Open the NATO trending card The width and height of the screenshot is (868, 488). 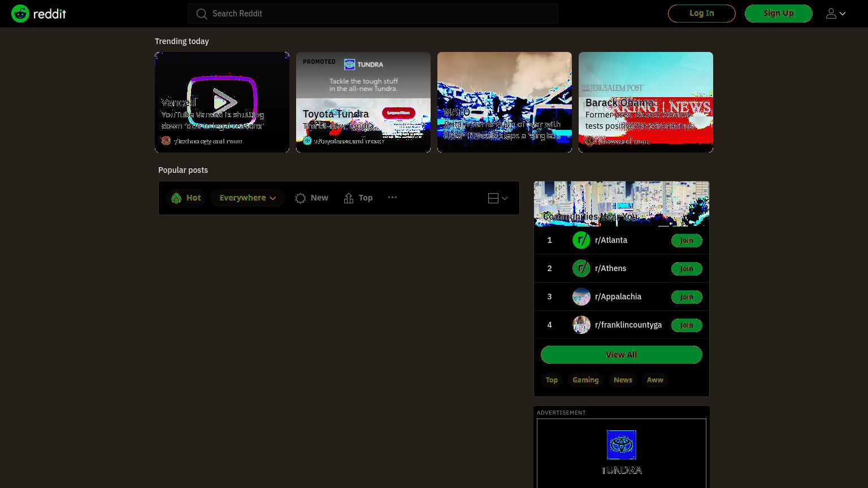[x=505, y=102]
